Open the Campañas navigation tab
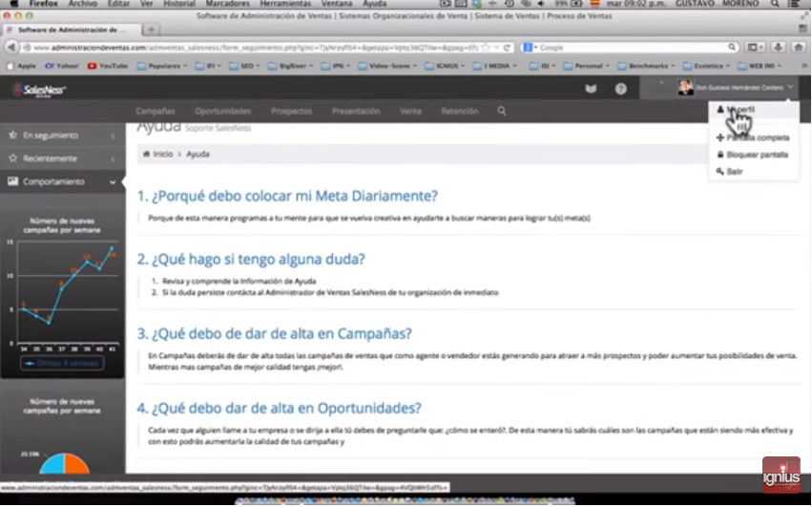This screenshot has width=812, height=507. [x=156, y=112]
